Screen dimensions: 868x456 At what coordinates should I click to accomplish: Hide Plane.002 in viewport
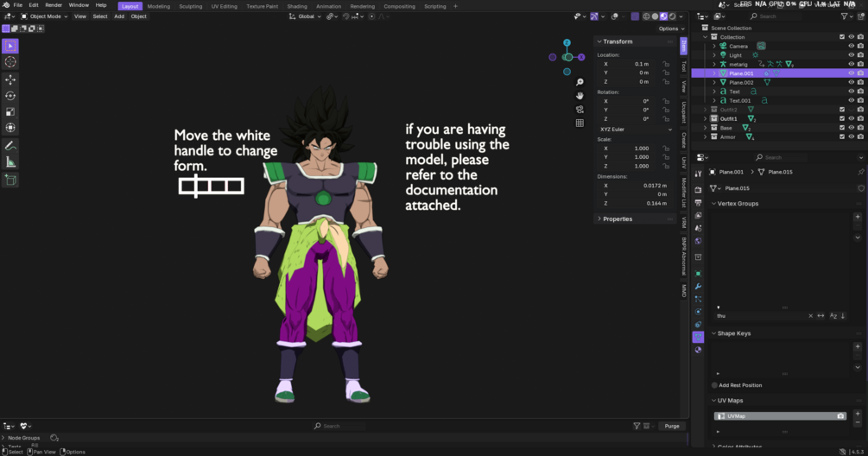tap(852, 82)
